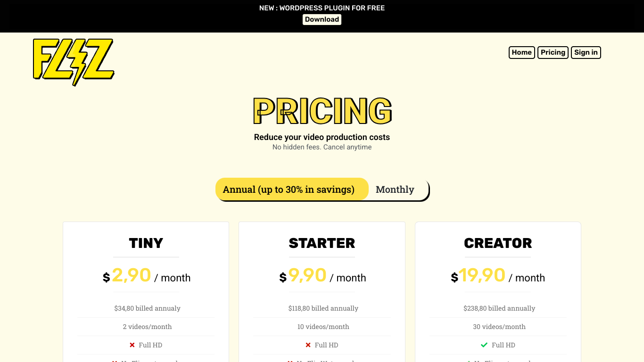Click the FLIZ lightning bolt logo
The height and width of the screenshot is (362, 644).
point(74,62)
